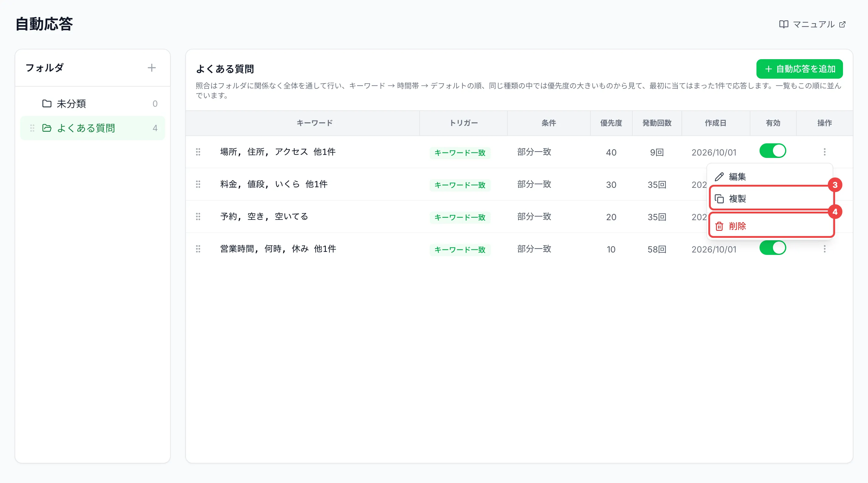
Task: Grab the drag handle of the 営業時間 row
Action: [x=198, y=249]
